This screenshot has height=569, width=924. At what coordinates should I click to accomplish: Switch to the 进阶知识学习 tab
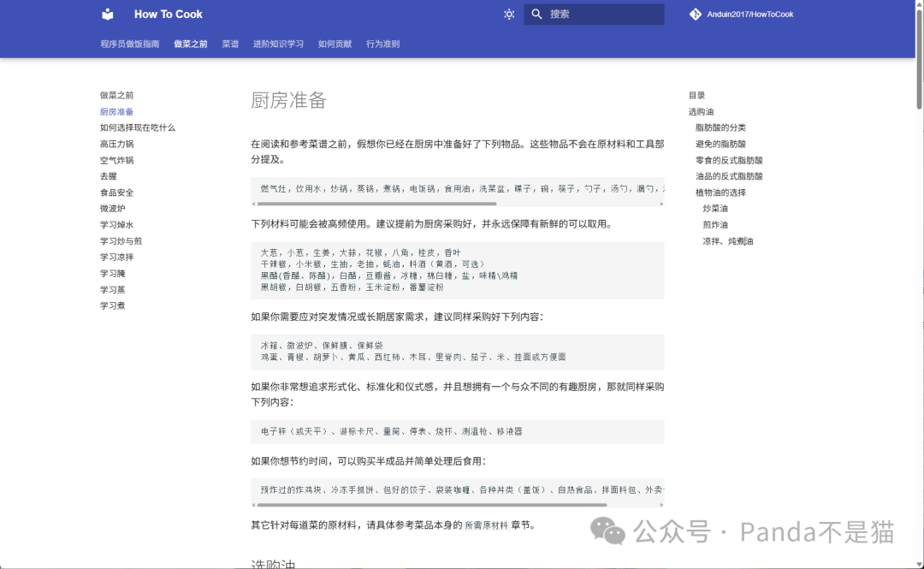[x=278, y=44]
